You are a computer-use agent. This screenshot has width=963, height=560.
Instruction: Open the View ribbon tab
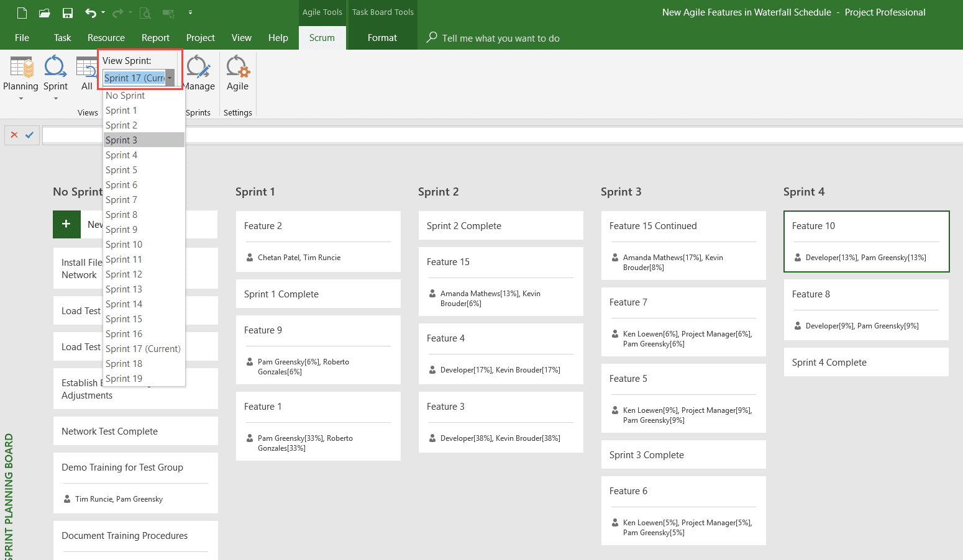[242, 37]
